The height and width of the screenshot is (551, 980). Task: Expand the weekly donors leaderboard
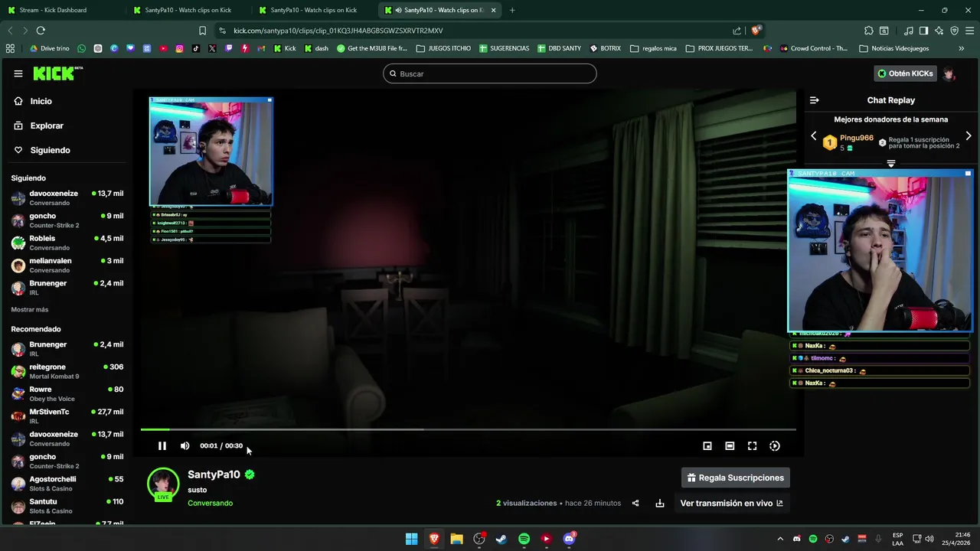pos(891,163)
